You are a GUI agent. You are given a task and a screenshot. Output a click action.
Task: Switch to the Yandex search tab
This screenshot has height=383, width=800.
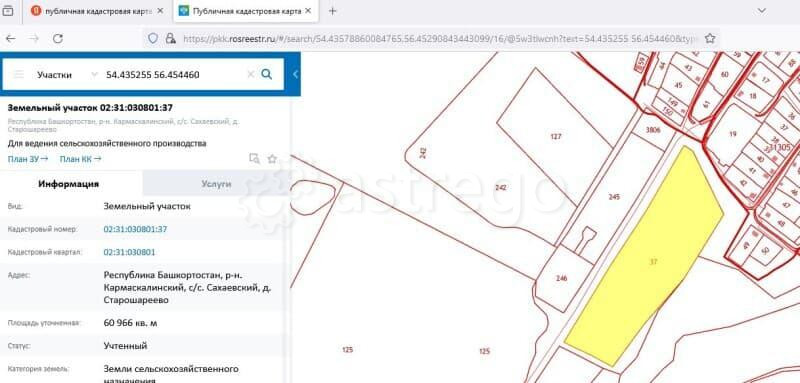(x=96, y=11)
